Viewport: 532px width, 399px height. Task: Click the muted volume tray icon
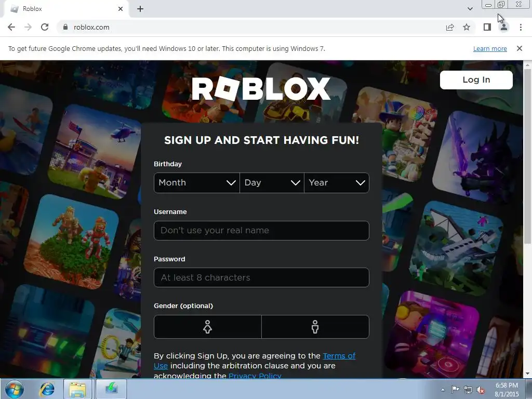click(x=481, y=390)
